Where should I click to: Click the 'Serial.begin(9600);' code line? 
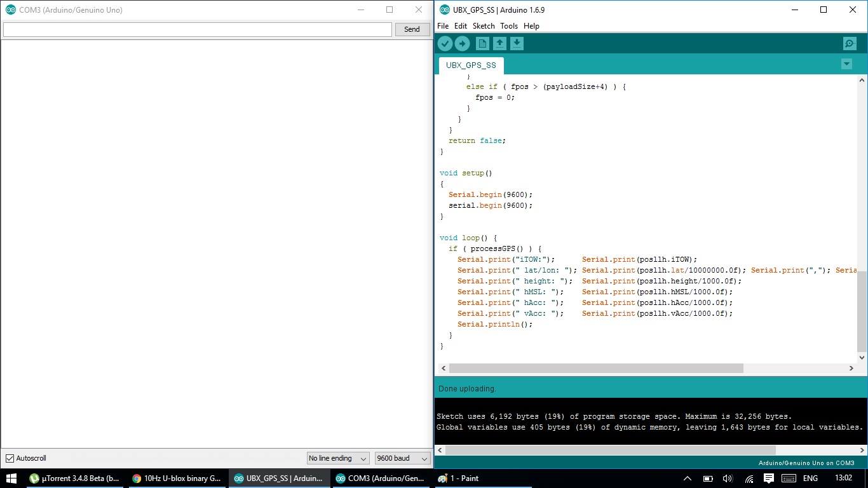pos(491,194)
